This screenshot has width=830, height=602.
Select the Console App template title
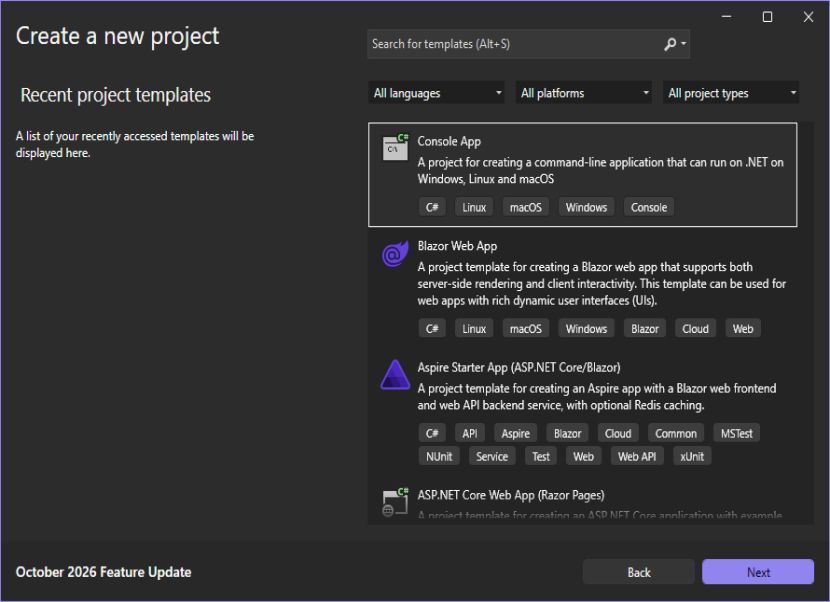pyautogui.click(x=449, y=141)
